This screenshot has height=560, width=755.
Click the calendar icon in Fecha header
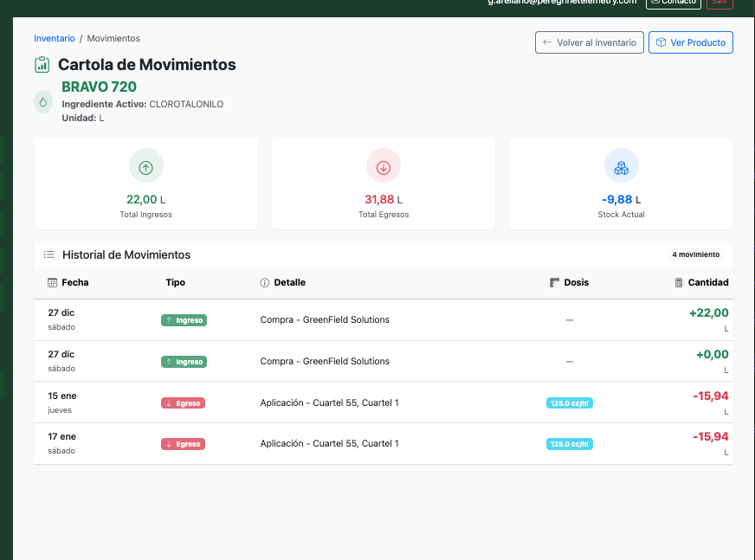[x=53, y=283]
